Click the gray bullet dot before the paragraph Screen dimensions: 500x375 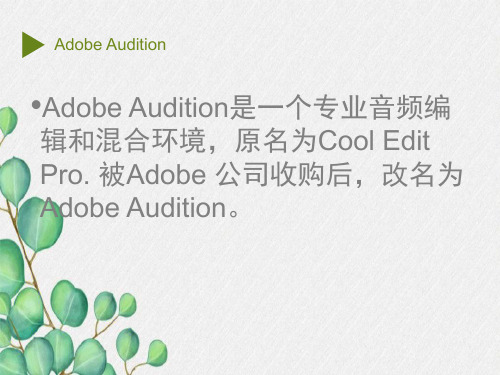click(x=36, y=105)
